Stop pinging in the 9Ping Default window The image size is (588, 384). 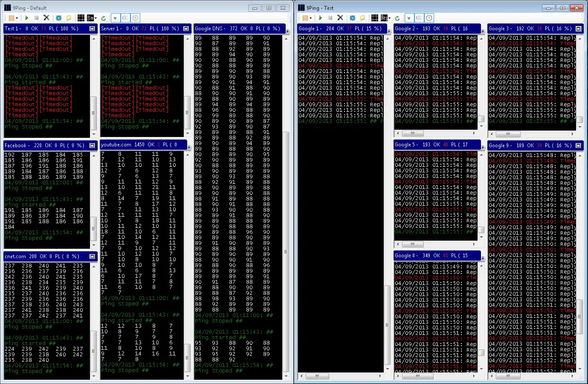[x=36, y=18]
